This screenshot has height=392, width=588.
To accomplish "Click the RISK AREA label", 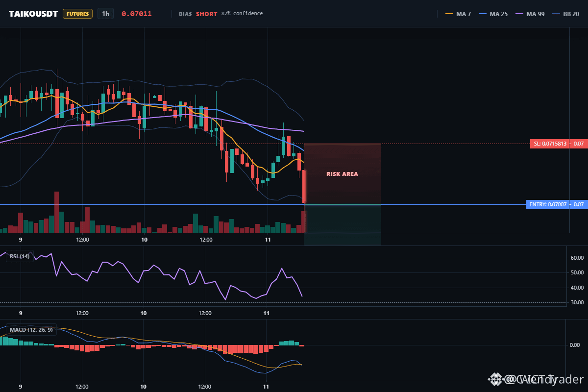I will click(342, 174).
